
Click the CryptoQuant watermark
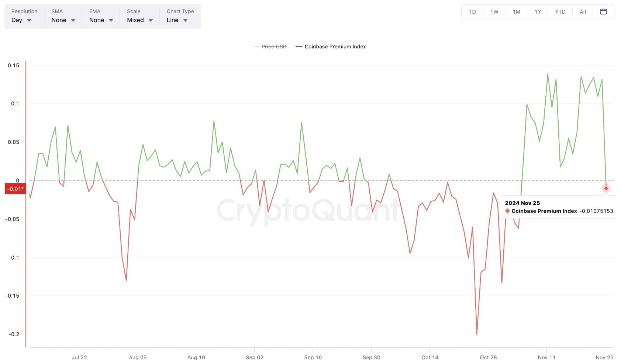pos(308,211)
